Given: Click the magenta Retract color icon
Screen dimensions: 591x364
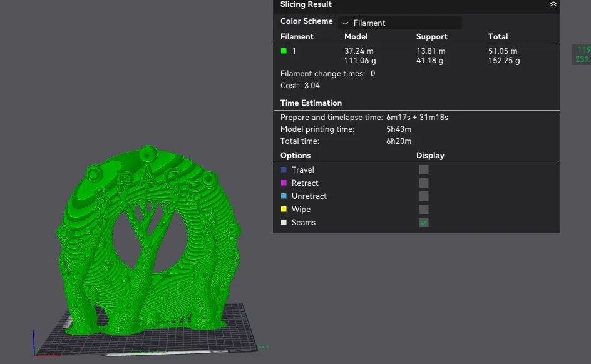Looking at the screenshot, I should coord(284,183).
